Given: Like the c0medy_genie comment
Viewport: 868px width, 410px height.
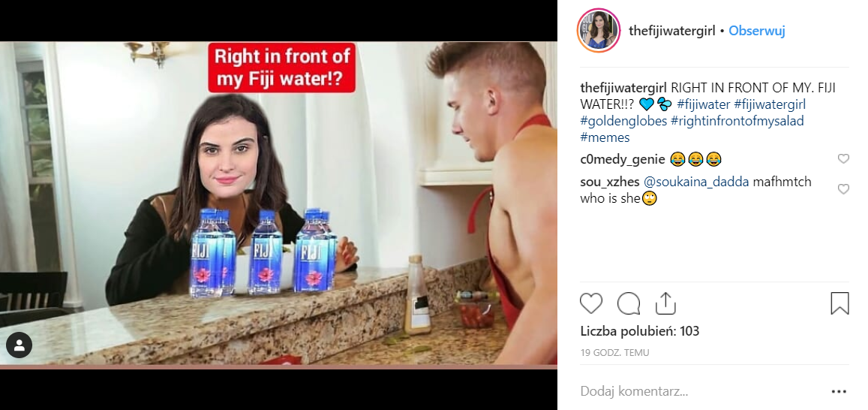Looking at the screenshot, I should 843,159.
